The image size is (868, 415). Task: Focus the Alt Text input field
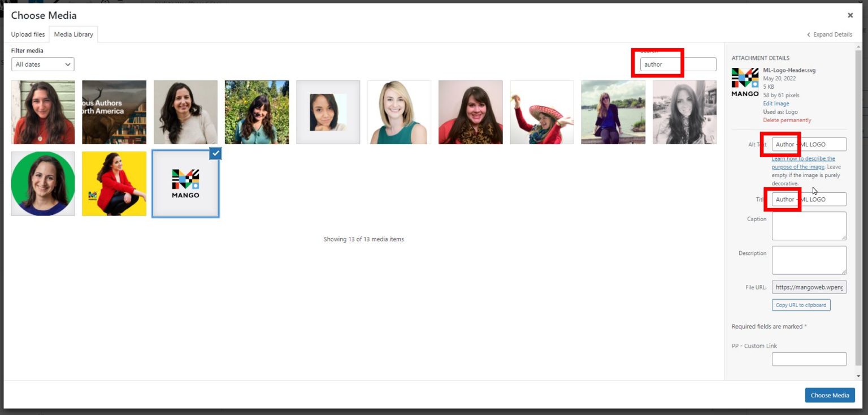(809, 144)
